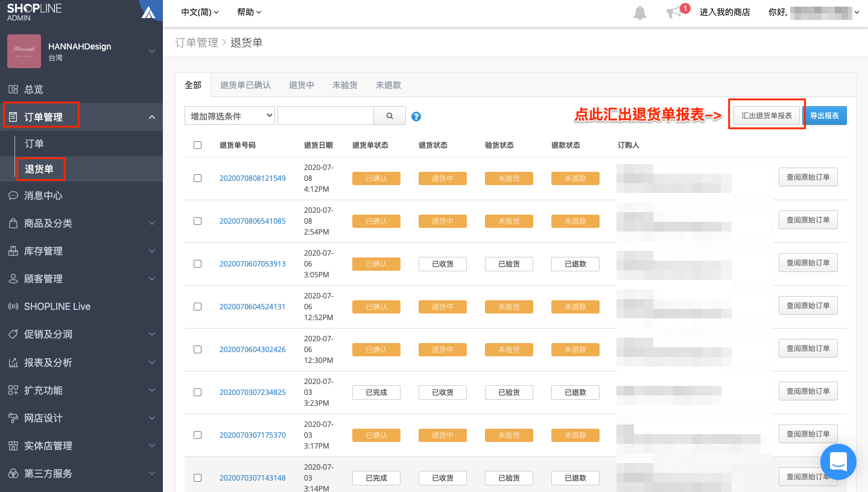Open the 增加筛选条件 filter dropdown
This screenshot has width=868, height=492.
(x=230, y=116)
